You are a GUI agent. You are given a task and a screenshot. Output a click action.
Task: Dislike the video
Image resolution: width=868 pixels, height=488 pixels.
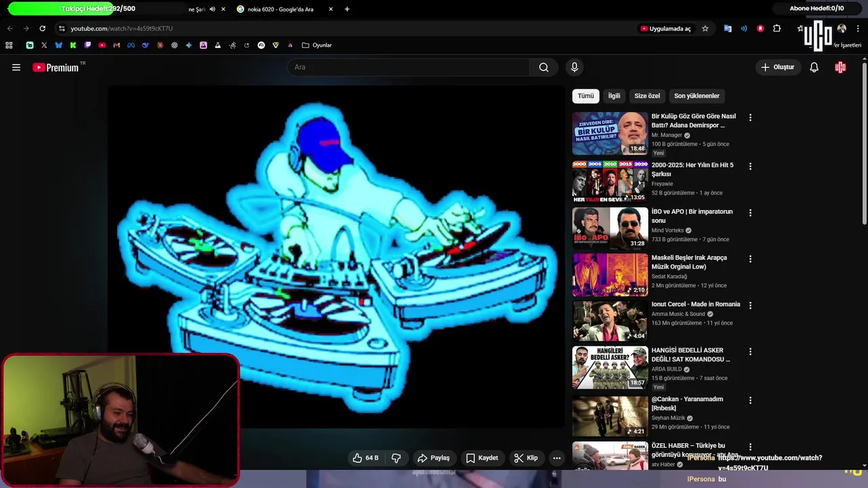(x=396, y=458)
